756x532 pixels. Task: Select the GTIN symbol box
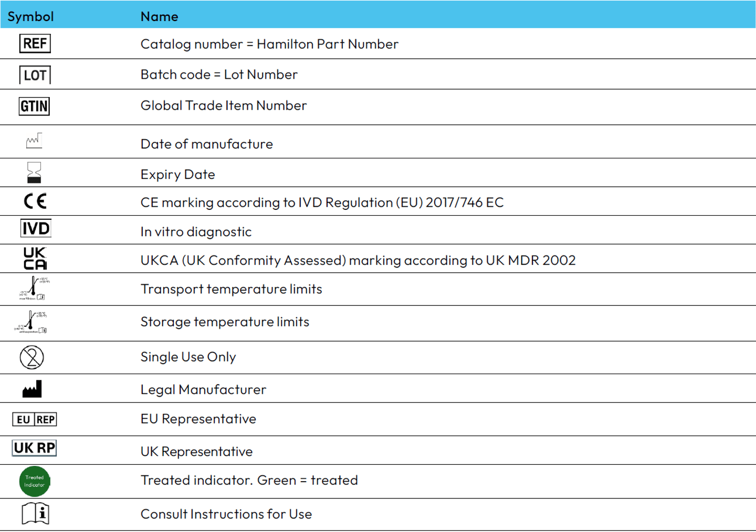[x=34, y=107]
